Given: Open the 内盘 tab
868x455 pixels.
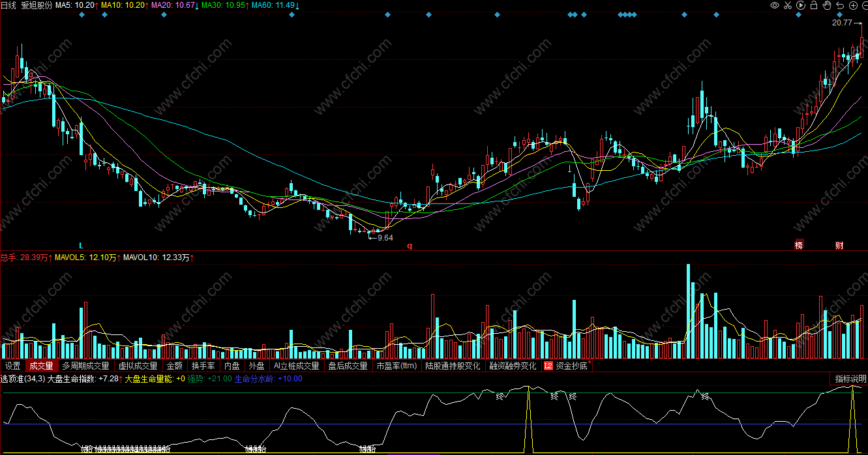Looking at the screenshot, I should pyautogui.click(x=232, y=366).
